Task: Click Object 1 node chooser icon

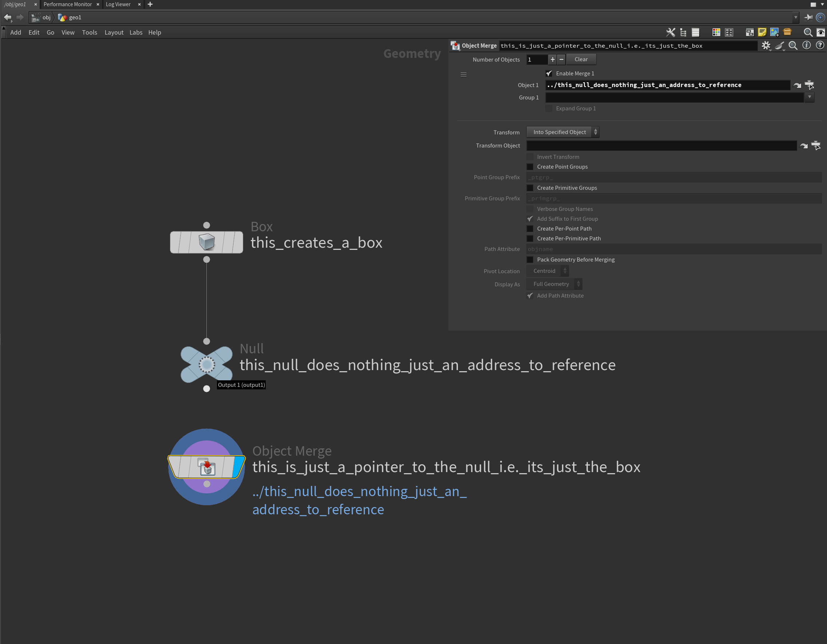Action: (809, 85)
